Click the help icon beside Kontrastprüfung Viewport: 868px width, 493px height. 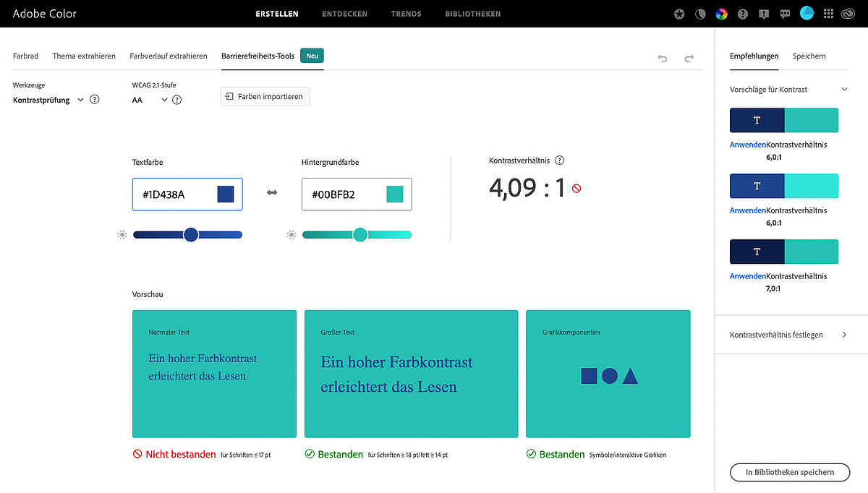click(95, 100)
